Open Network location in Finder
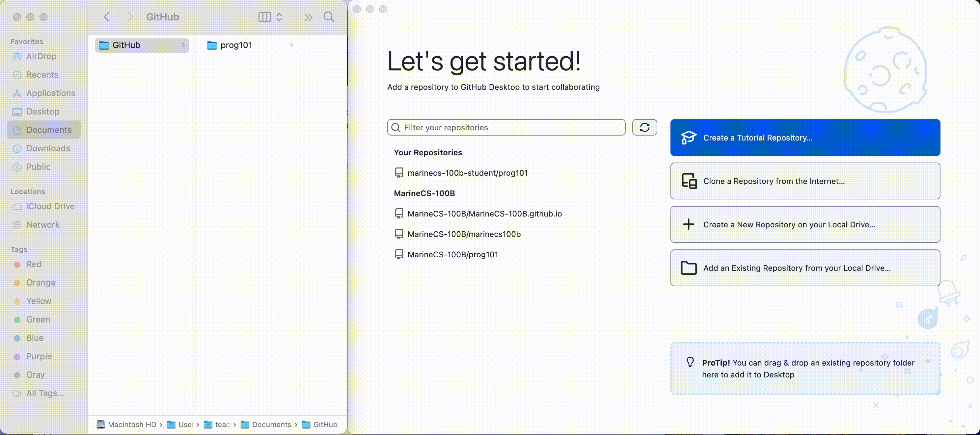Screen dimensions: 980x435 tap(44, 225)
